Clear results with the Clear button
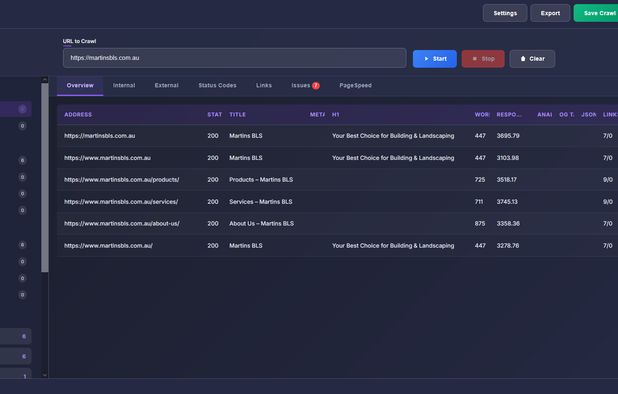Image resolution: width=618 pixels, height=394 pixels. point(532,59)
